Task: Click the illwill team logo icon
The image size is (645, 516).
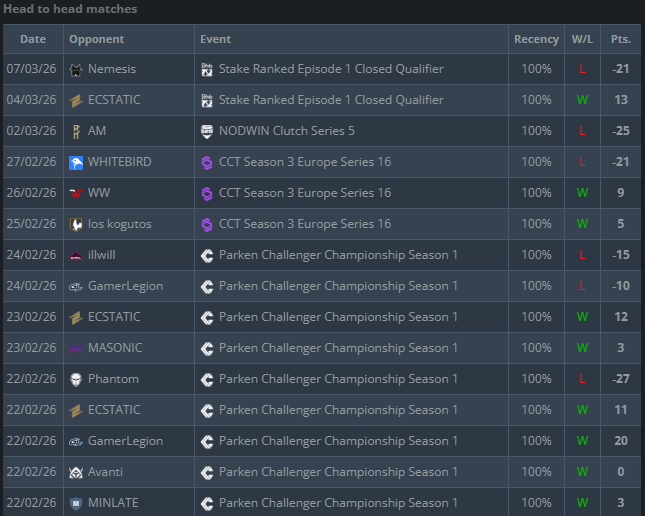Action: [x=76, y=256]
